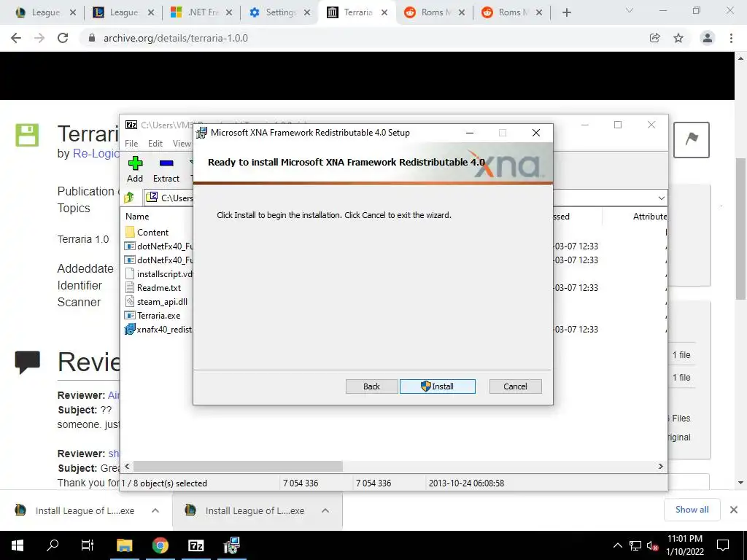Image resolution: width=747 pixels, height=560 pixels.
Task: Click the network tray icon
Action: click(x=635, y=545)
